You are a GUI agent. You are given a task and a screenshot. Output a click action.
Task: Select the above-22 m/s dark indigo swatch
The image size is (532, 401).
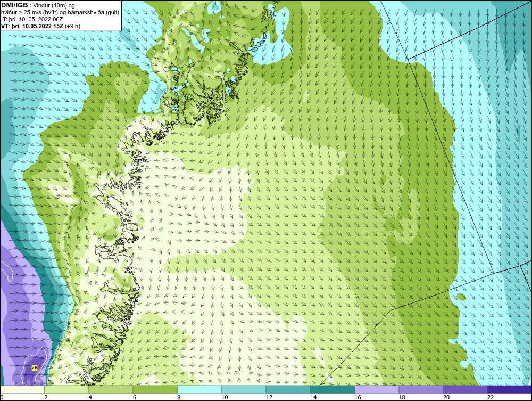pos(510,389)
